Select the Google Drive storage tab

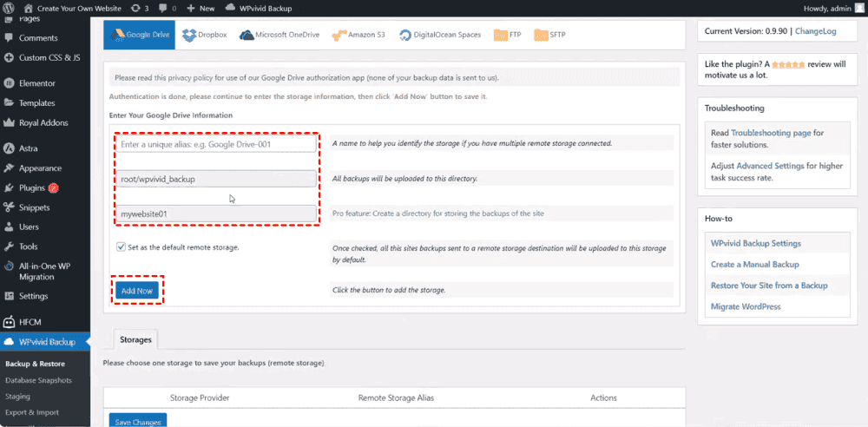[139, 35]
